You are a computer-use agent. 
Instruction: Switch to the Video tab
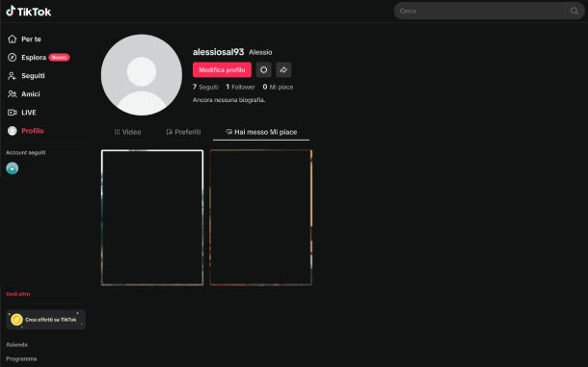(x=127, y=132)
